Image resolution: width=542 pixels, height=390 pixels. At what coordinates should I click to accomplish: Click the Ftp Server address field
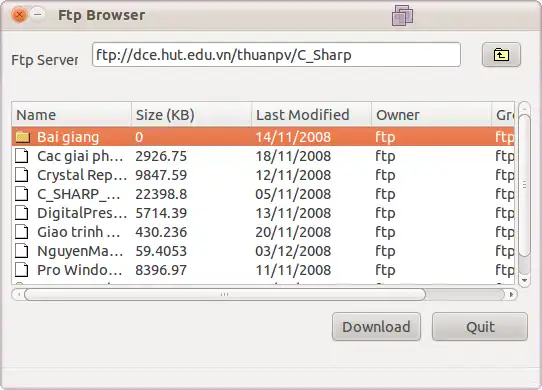(276, 55)
